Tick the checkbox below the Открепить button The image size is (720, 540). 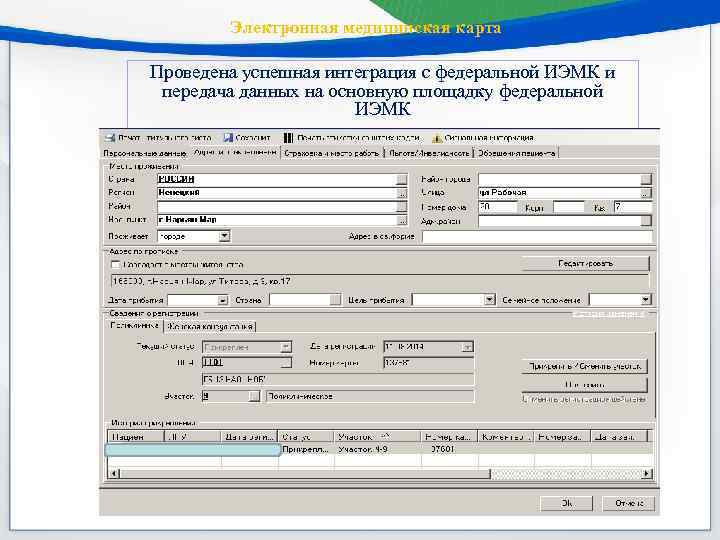[x=525, y=399]
